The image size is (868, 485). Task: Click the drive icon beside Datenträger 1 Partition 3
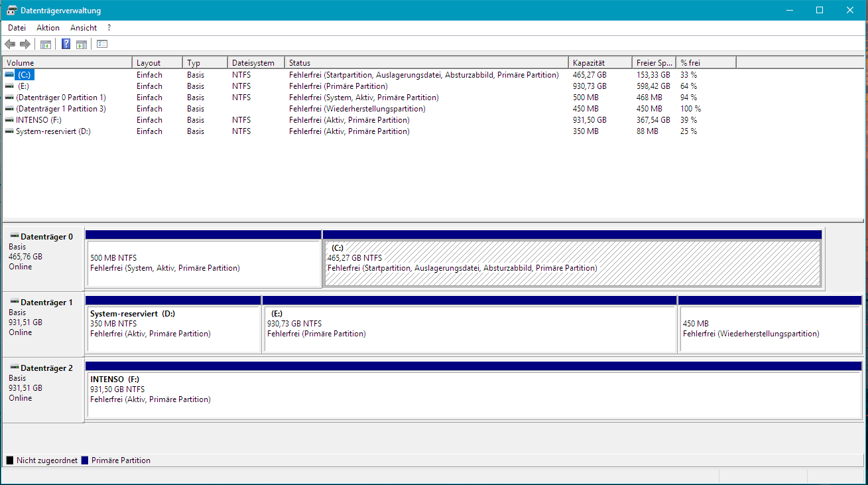click(9, 109)
